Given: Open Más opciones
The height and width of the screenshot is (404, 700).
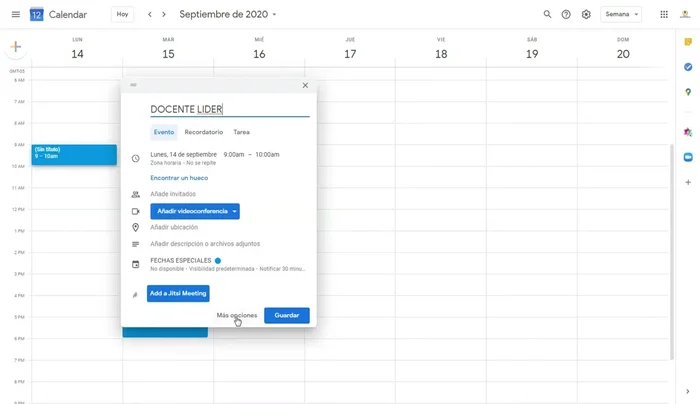Looking at the screenshot, I should (x=237, y=315).
